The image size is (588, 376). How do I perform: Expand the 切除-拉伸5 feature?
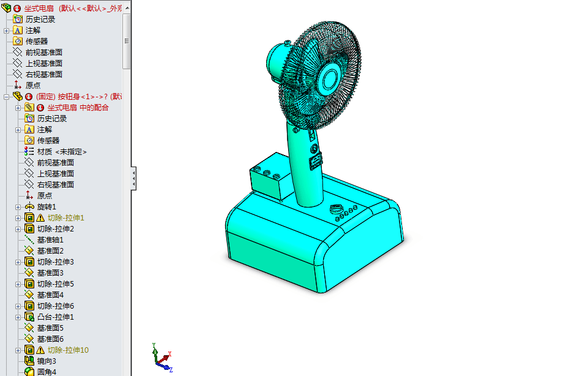[18, 284]
